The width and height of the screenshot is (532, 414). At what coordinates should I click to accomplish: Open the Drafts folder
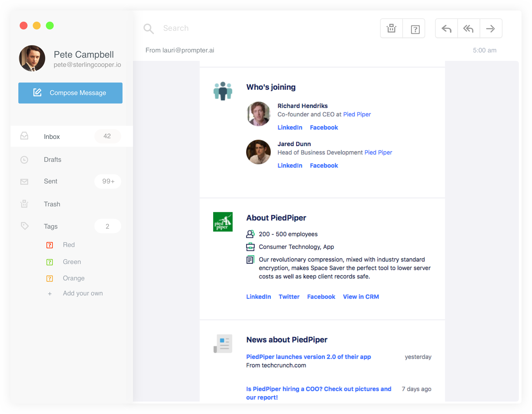(53, 160)
